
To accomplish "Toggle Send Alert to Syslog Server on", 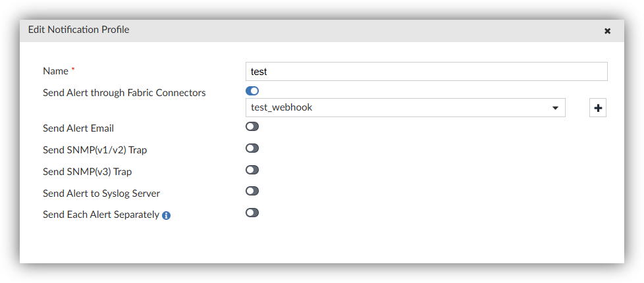I will point(252,191).
